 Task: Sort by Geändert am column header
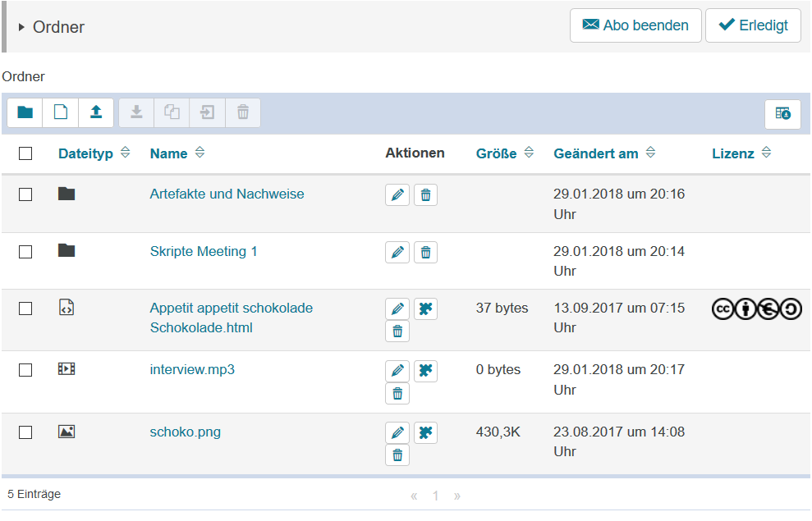pos(595,153)
